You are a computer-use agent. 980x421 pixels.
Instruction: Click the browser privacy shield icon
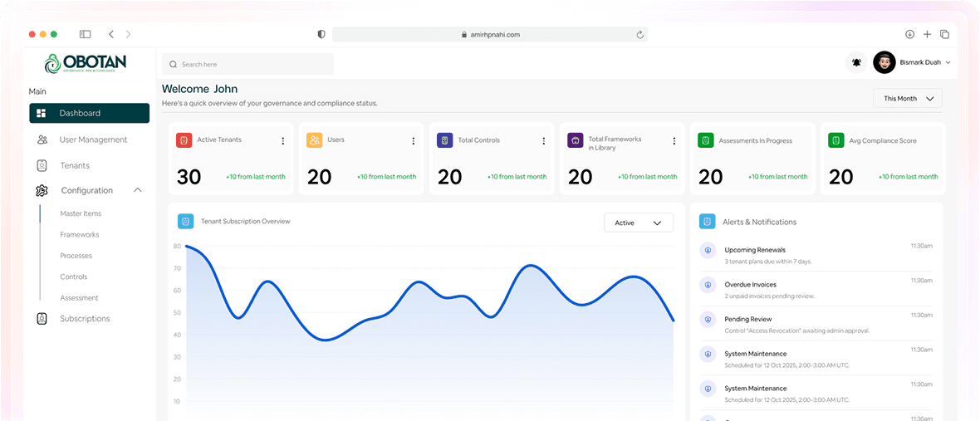point(321,34)
